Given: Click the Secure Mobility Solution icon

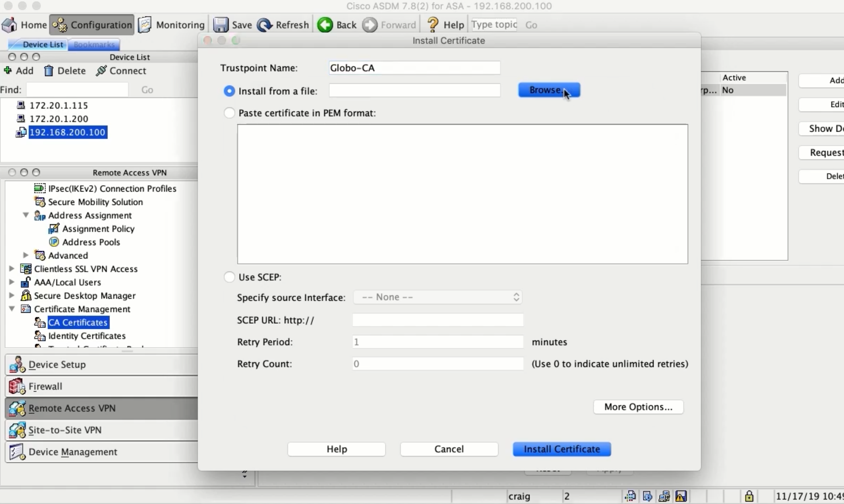Looking at the screenshot, I should click(39, 202).
